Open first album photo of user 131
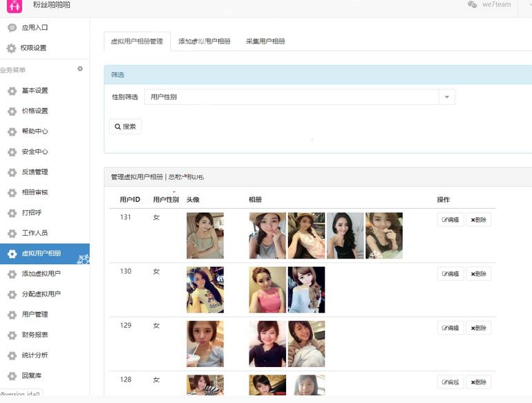 [267, 236]
